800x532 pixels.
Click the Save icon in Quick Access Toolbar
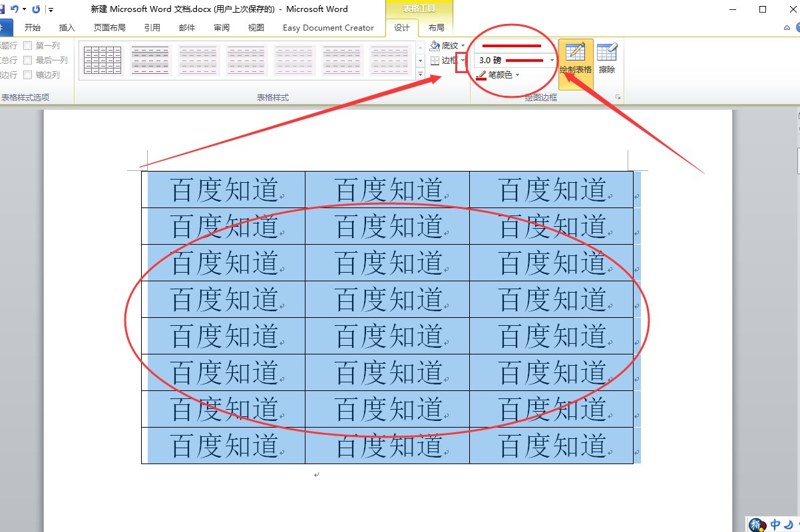coord(3,9)
